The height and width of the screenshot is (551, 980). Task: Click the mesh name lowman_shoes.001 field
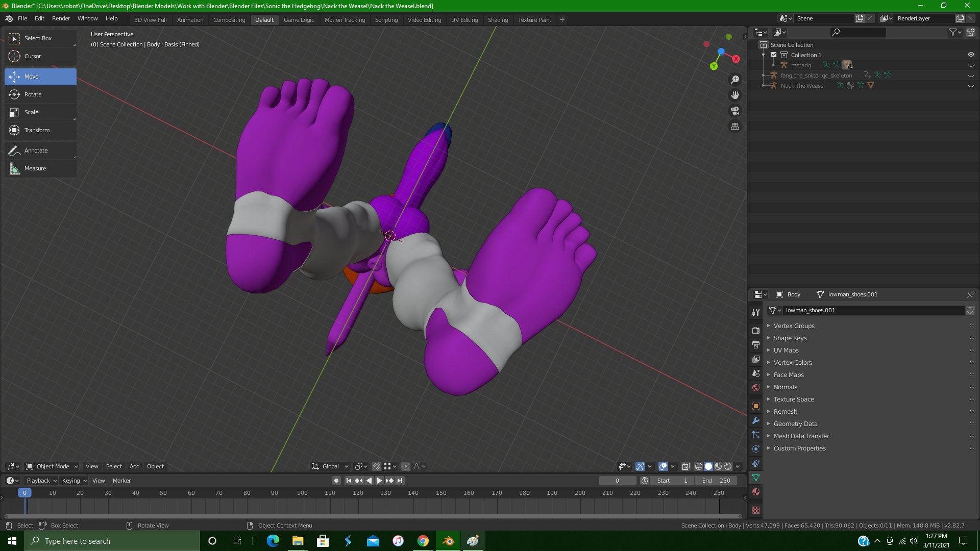pos(874,310)
